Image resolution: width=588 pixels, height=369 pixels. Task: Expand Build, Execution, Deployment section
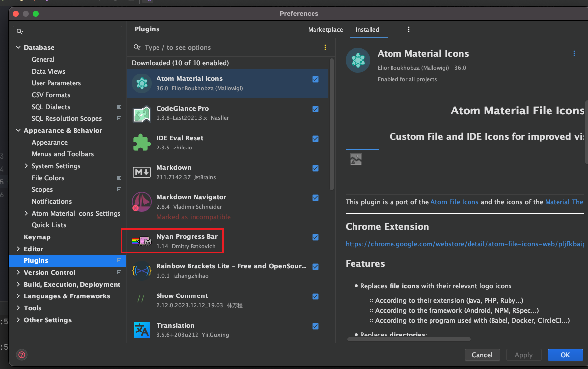pyautogui.click(x=18, y=284)
